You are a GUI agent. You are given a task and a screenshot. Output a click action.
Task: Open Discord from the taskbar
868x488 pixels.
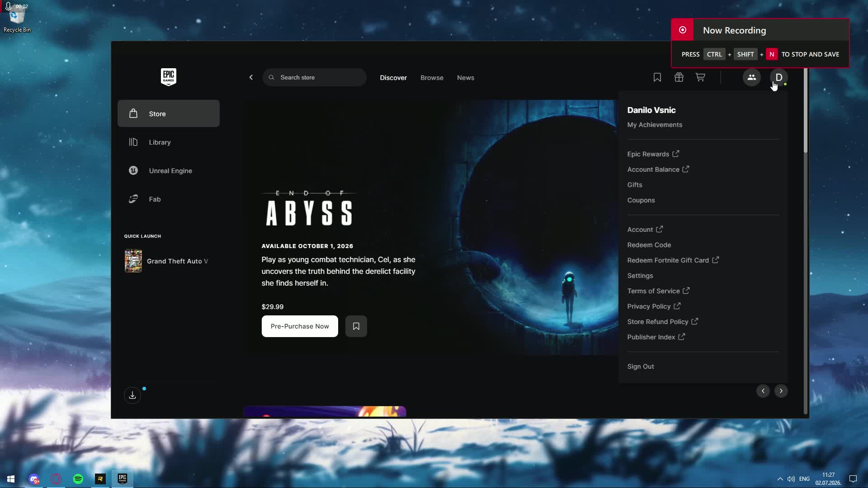[34, 479]
